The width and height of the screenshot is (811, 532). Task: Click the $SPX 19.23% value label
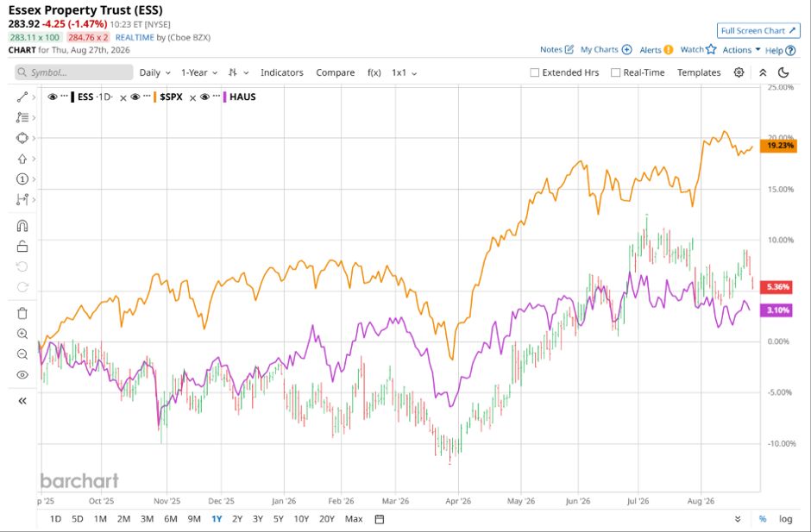pos(778,146)
